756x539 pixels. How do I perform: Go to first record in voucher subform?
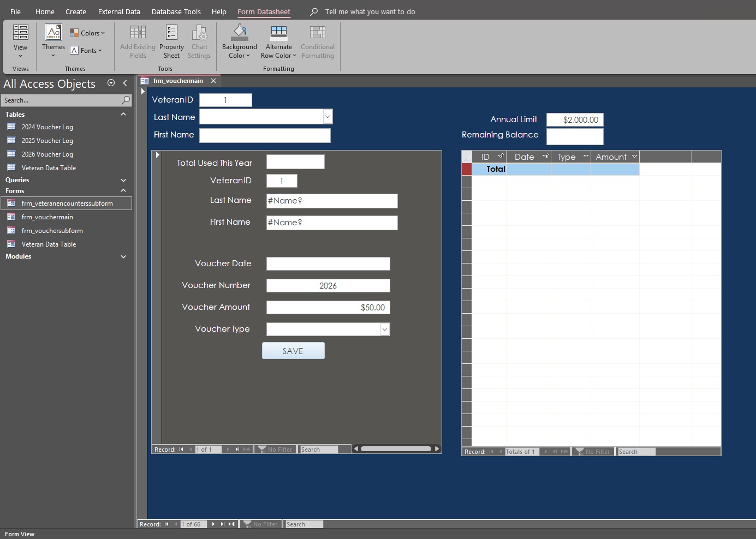[181, 450]
